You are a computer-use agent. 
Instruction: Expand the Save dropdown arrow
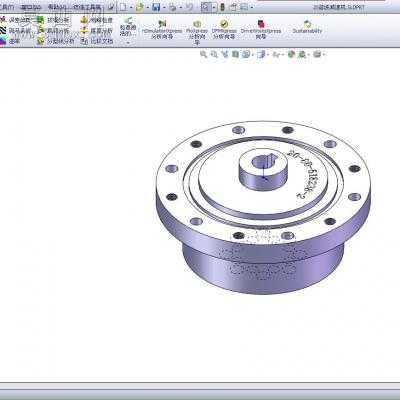(164, 7)
